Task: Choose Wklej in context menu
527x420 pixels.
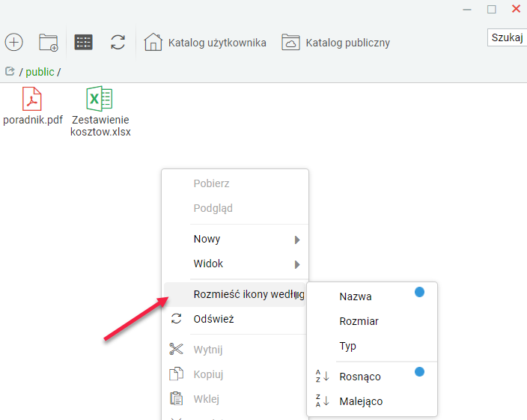Action: (x=235, y=399)
